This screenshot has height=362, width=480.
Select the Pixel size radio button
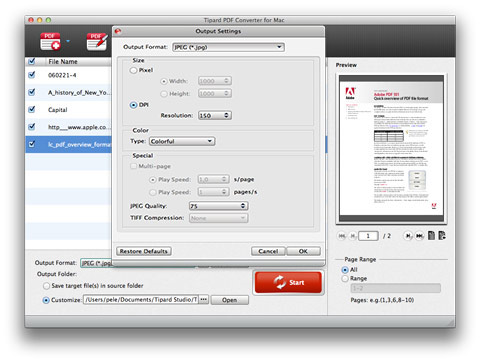click(133, 70)
